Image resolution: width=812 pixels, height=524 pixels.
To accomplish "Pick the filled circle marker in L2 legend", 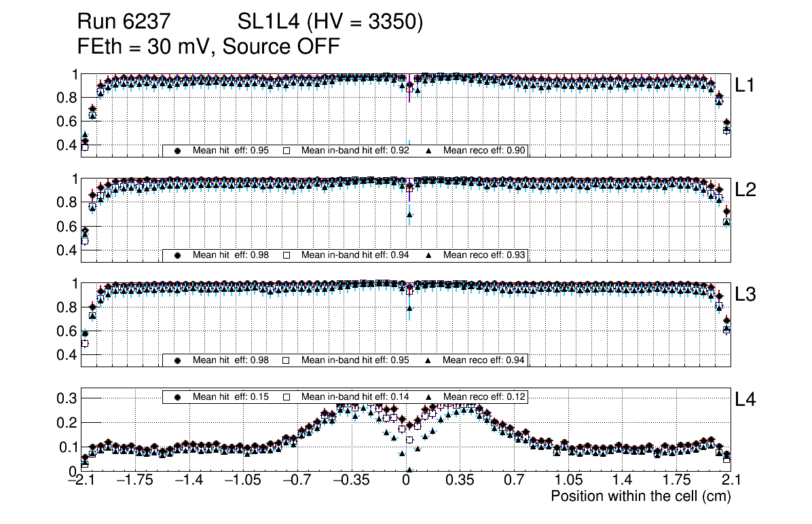I will [x=178, y=255].
